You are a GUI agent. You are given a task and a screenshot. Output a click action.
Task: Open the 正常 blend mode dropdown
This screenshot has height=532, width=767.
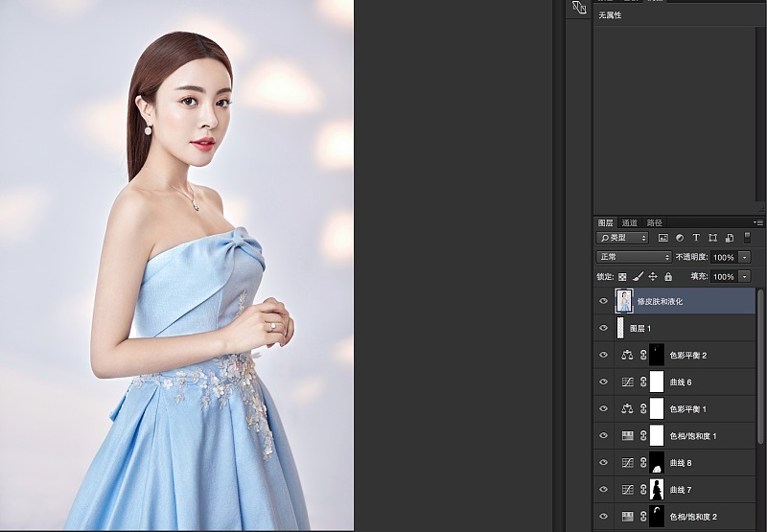click(634, 257)
